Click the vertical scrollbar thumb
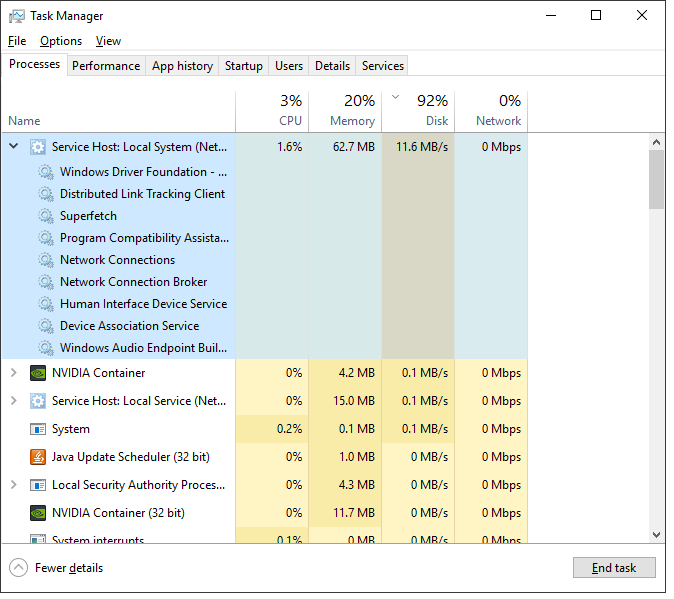Viewport: 674px width, 599px height. [656, 180]
